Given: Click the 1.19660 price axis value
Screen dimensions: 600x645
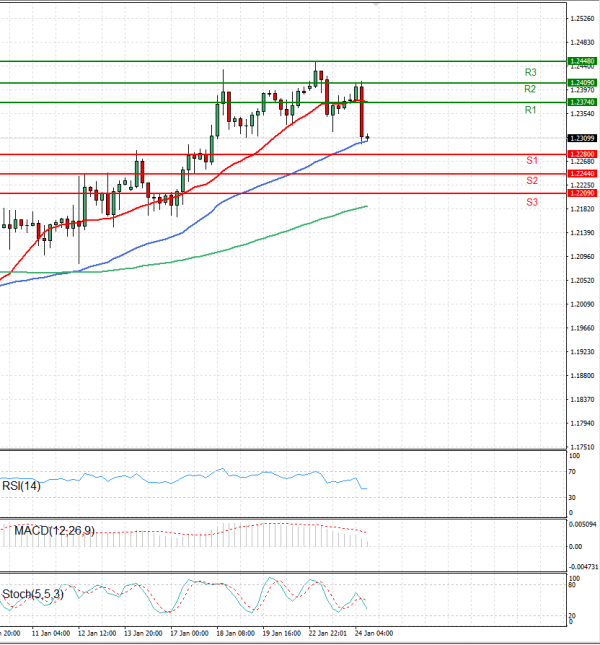Looking at the screenshot, I should [x=583, y=328].
